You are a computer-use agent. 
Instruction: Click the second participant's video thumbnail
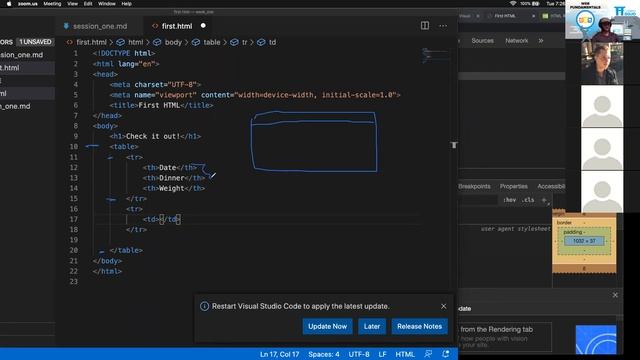tap(602, 63)
